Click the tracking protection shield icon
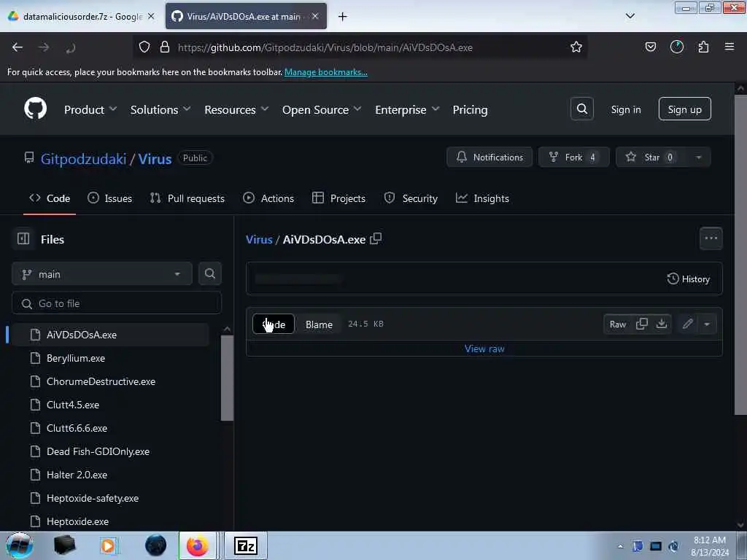The width and height of the screenshot is (747, 560). coord(144,47)
